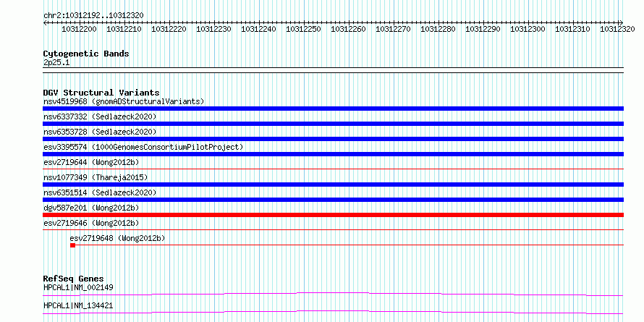The image size is (644, 322).
Task: Click the RefSeq Genes track title
Action: tap(73, 279)
